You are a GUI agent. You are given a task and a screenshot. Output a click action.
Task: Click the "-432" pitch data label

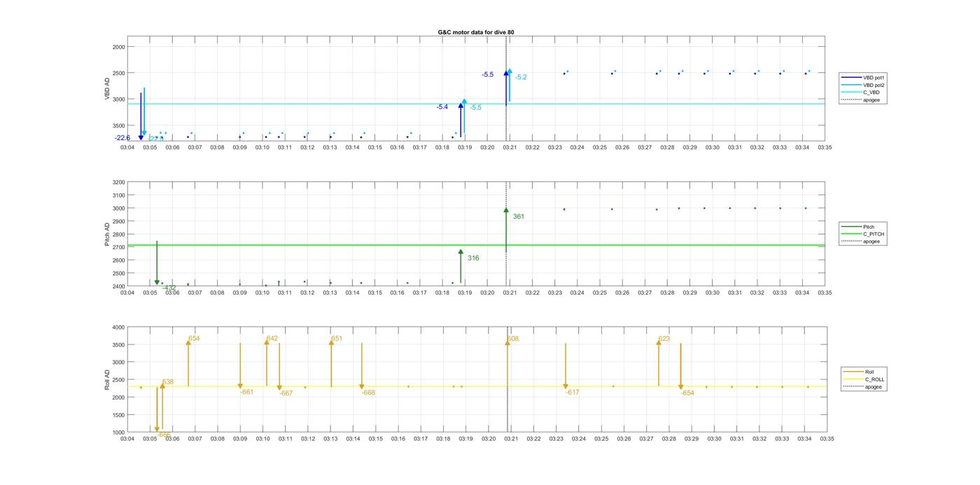coord(169,288)
